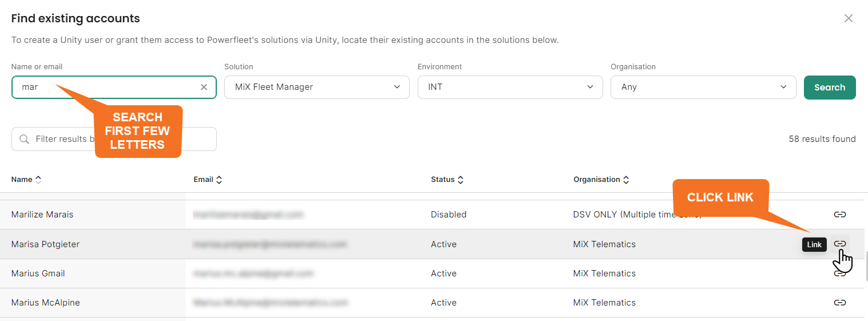Click MiX Telematics for Marisa Potgieter
Image resolution: width=868 pixels, height=321 pixels.
click(604, 244)
